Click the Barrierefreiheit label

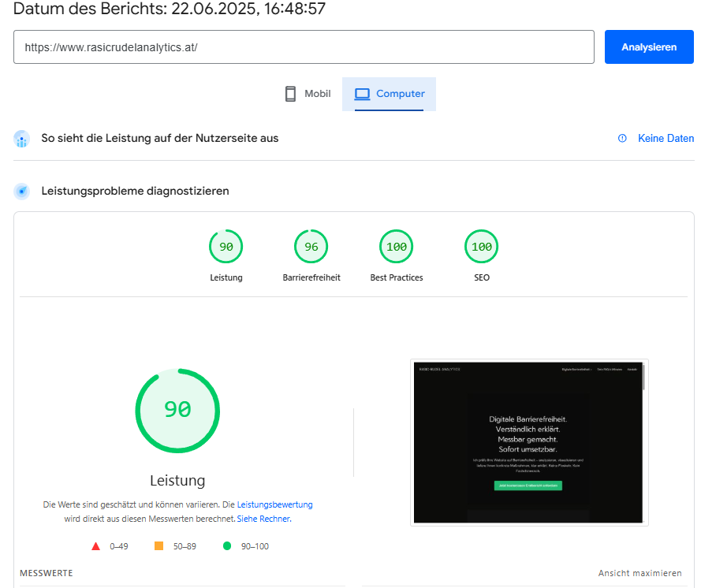311,277
